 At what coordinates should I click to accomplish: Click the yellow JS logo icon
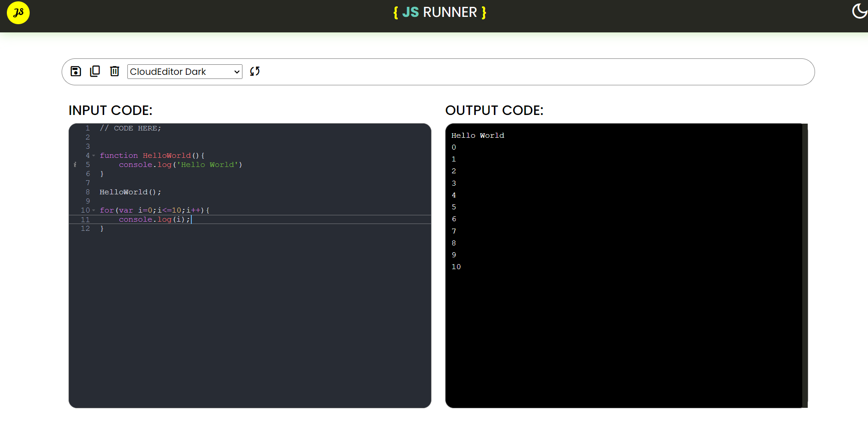pos(18,12)
